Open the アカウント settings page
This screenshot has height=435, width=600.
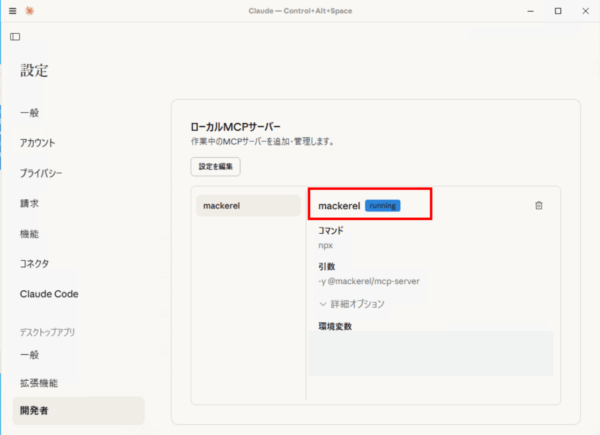(38, 143)
